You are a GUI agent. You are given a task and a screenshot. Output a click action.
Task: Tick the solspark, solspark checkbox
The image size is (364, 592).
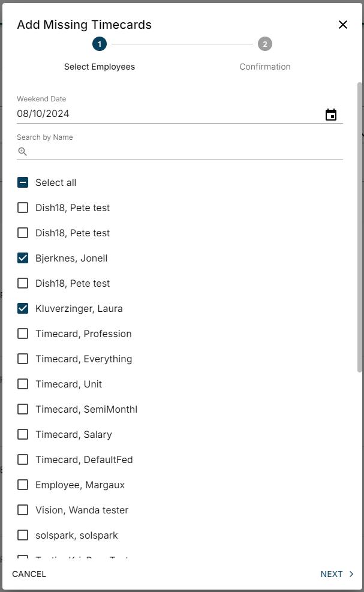click(x=23, y=536)
